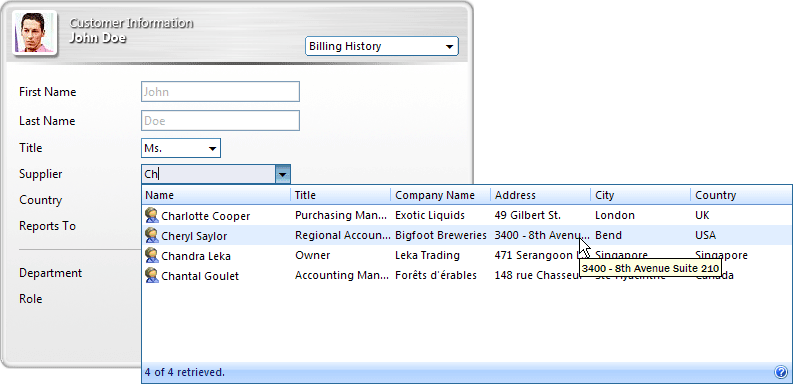Sort by the Company Name column header
This screenshot has height=384, width=793.
click(x=440, y=195)
